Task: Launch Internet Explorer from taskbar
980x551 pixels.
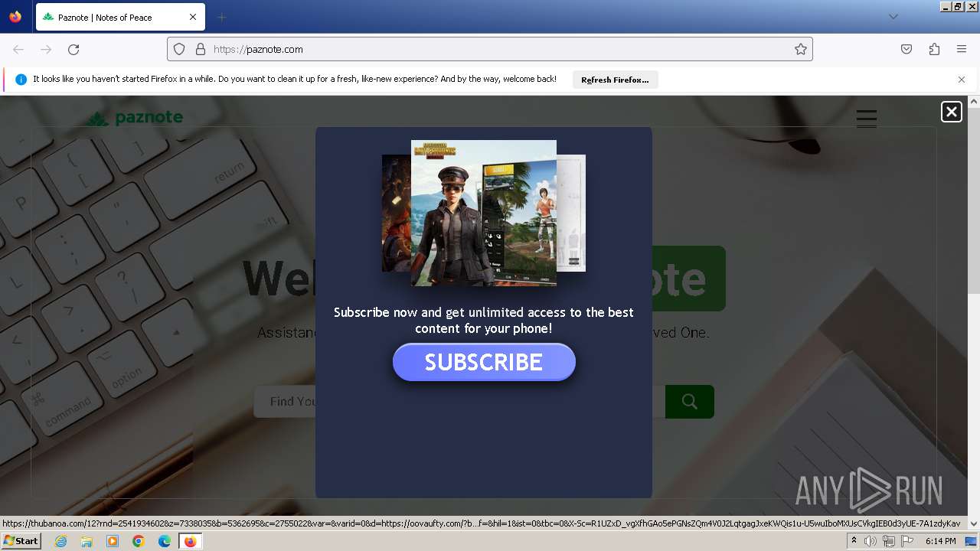Action: tap(60, 541)
